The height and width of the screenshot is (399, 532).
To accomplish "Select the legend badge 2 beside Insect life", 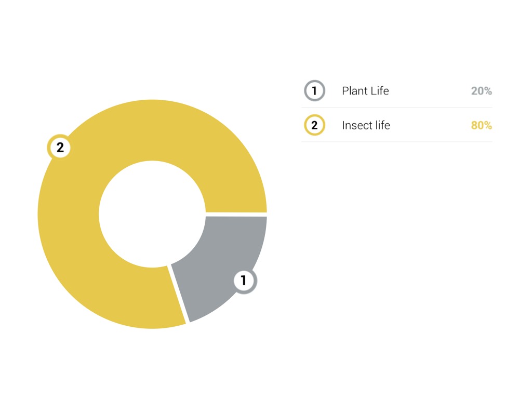I will click(x=314, y=125).
